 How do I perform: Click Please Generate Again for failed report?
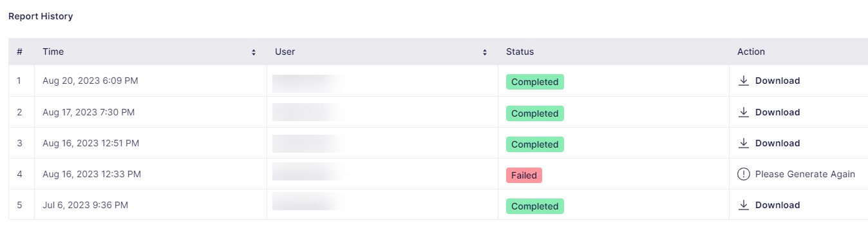(805, 174)
